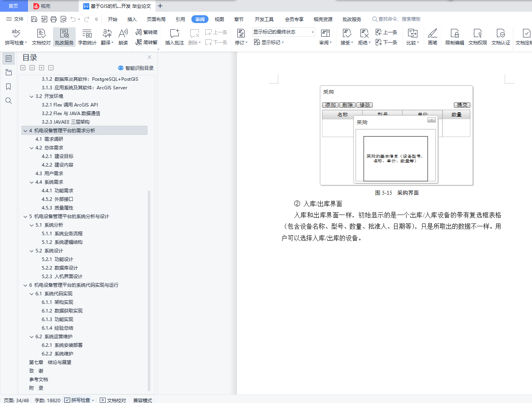Collapse the 6.1 系统代码实现 tree node
This screenshot has height=403, width=532.
pos(32,294)
